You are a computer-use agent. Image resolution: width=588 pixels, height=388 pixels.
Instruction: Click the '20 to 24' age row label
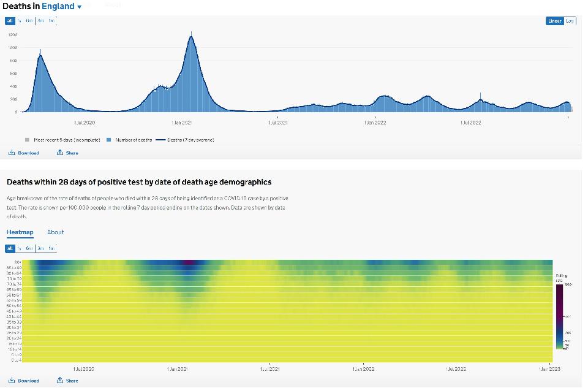[14, 338]
